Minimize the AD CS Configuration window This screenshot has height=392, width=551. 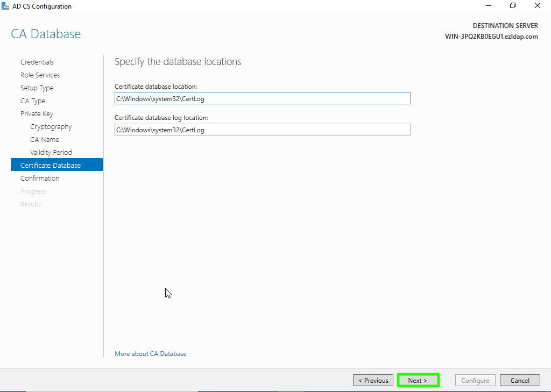coord(489,6)
